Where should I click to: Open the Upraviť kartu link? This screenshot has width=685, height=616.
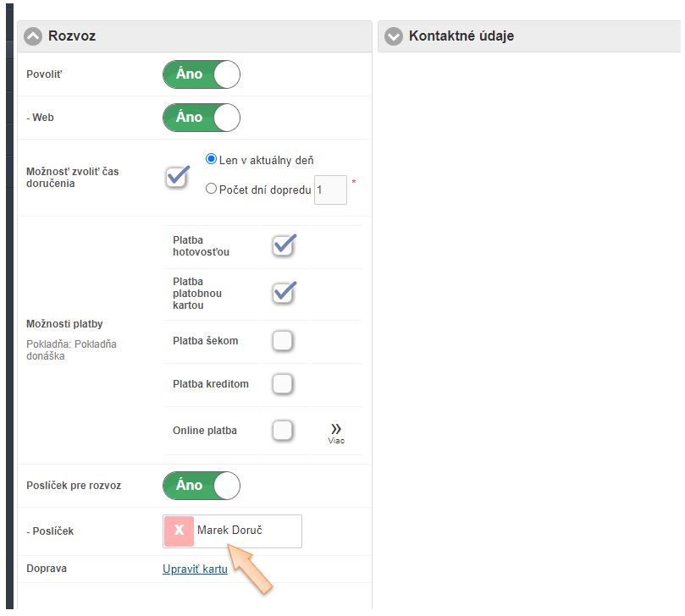pyautogui.click(x=195, y=569)
